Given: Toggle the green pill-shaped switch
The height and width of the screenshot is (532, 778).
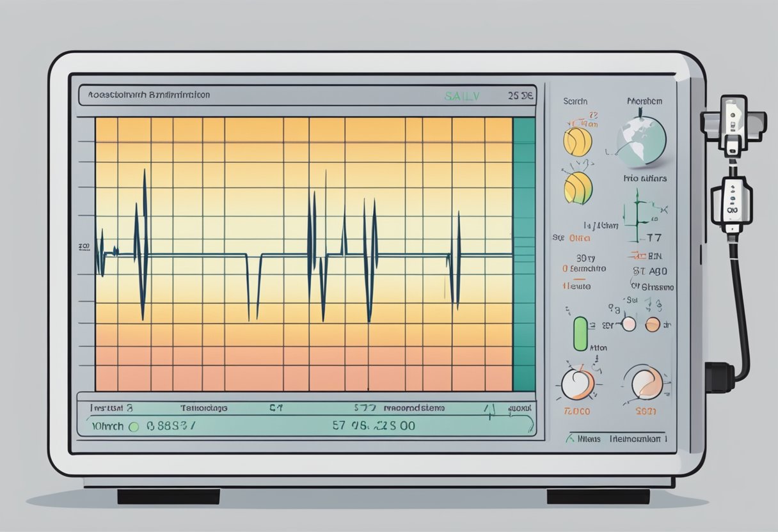Looking at the screenshot, I should pyautogui.click(x=581, y=333).
